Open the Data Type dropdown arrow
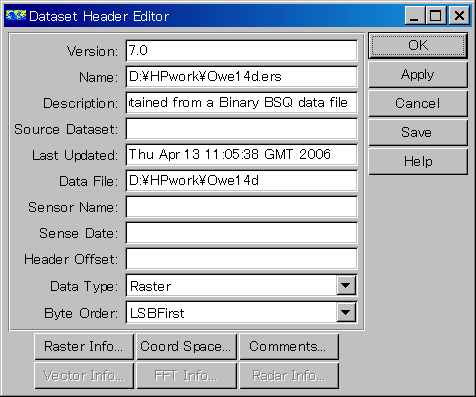The width and height of the screenshot is (476, 397). click(346, 286)
